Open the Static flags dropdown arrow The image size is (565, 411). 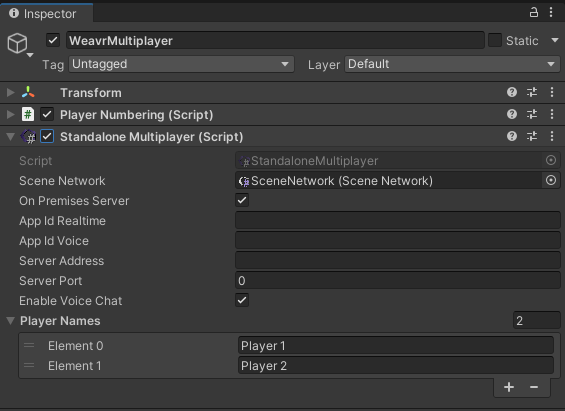[x=555, y=40]
